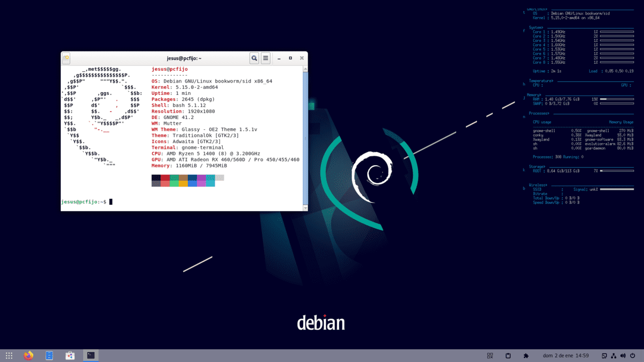Image resolution: width=644 pixels, height=362 pixels.
Task: Open GNOME Software from the taskbar
Action: click(x=70, y=356)
